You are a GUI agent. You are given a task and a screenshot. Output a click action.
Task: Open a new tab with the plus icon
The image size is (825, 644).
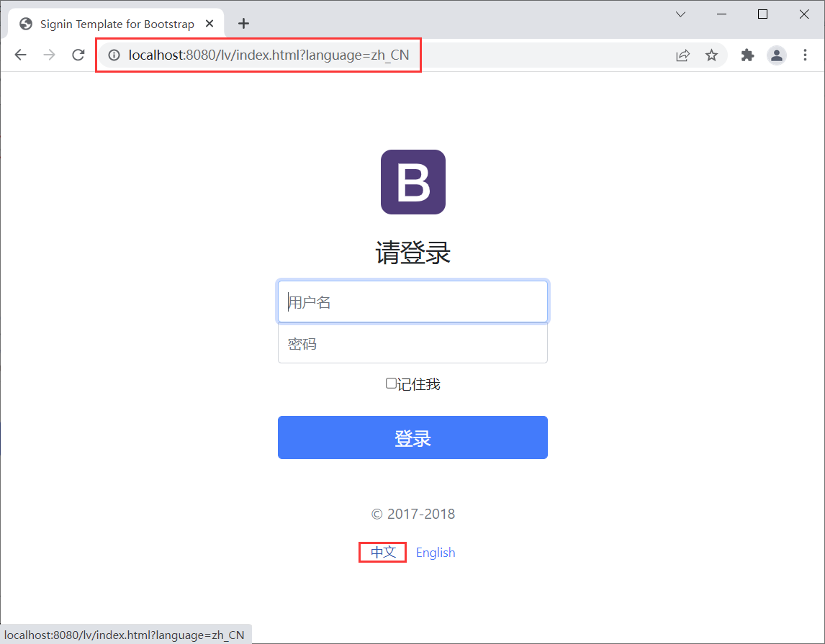click(x=243, y=24)
